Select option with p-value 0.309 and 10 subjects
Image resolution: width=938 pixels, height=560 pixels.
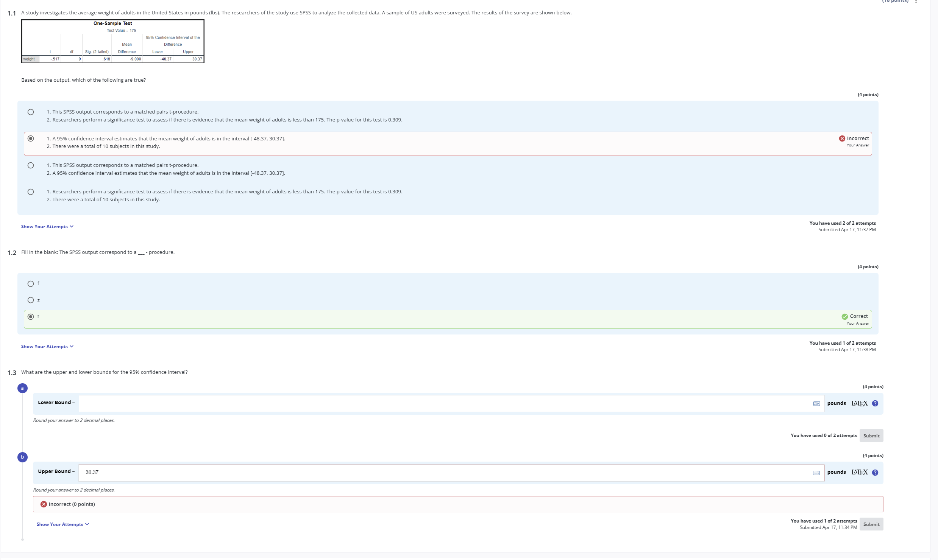pyautogui.click(x=31, y=192)
